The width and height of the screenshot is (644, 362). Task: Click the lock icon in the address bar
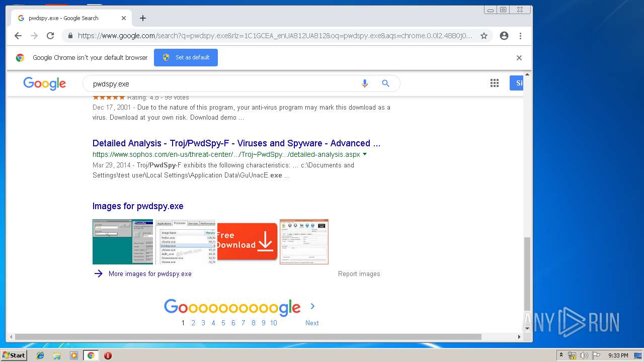coord(70,36)
